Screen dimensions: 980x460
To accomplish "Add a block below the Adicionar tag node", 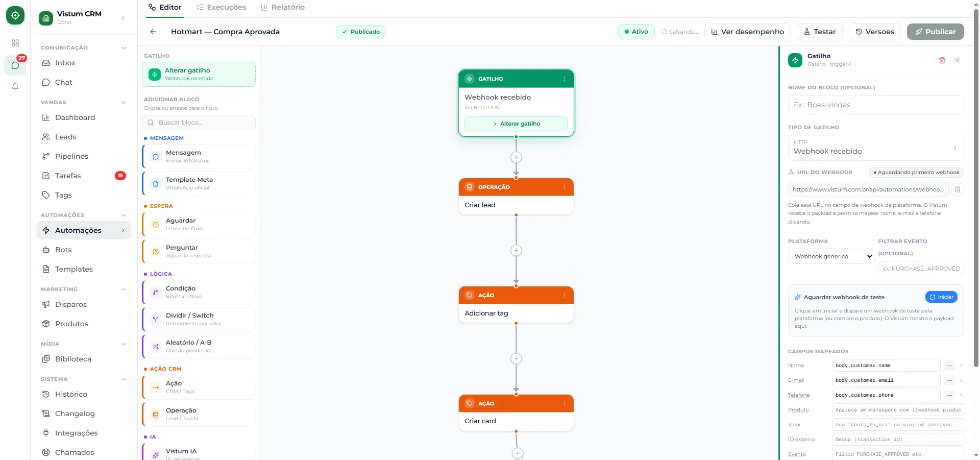I will coord(516,358).
